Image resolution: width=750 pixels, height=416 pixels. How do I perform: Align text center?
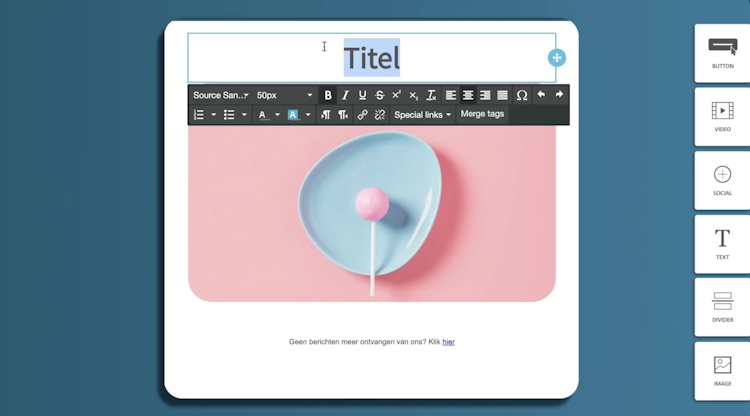pos(468,95)
